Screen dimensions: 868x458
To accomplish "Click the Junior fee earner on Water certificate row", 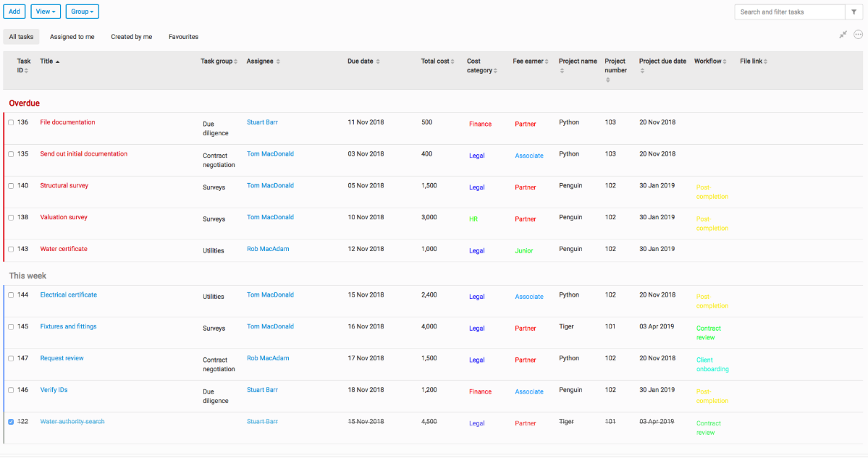I will click(524, 250).
